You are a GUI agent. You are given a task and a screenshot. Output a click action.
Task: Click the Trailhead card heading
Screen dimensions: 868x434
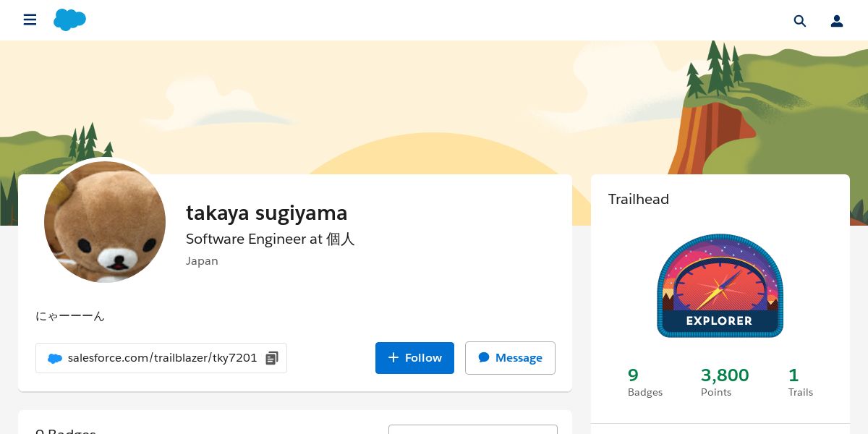[639, 199]
